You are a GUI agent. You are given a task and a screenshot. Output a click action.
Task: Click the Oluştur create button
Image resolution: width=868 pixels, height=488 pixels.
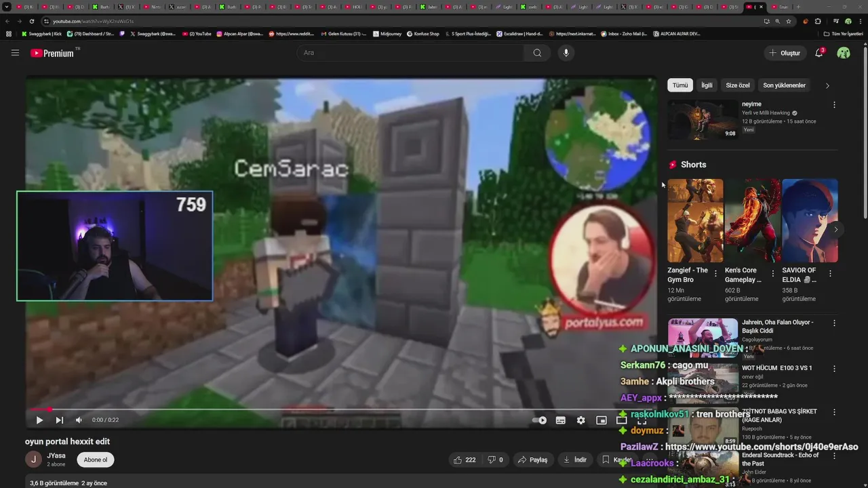coord(785,53)
